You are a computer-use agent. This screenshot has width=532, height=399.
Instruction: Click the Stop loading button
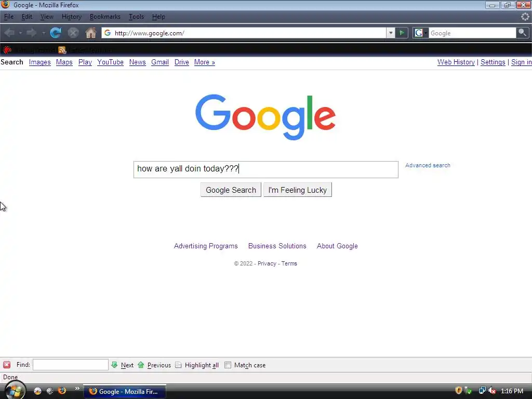[73, 33]
